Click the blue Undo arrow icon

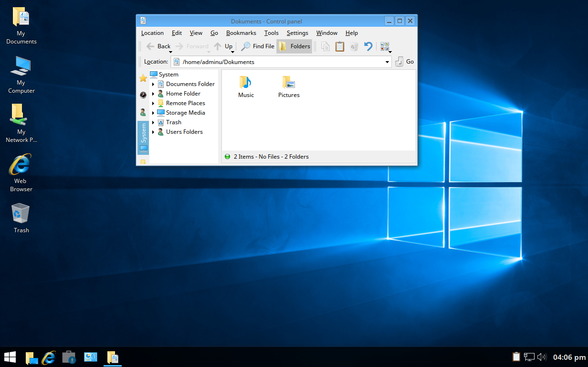[368, 46]
